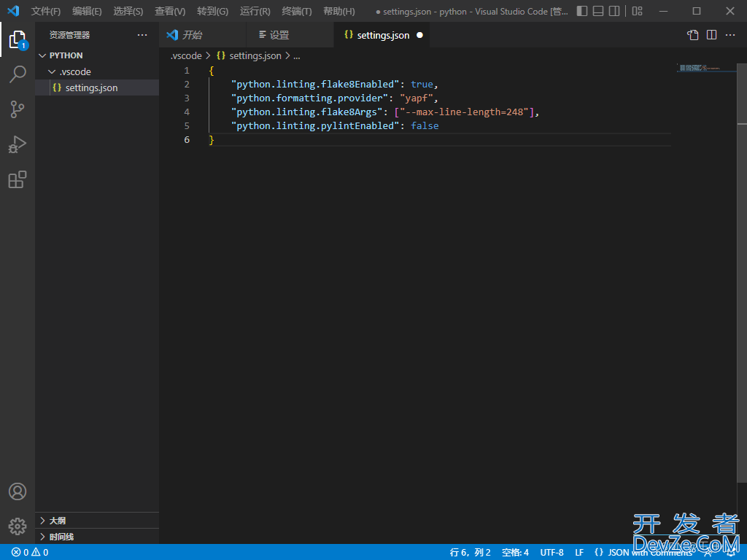Screen dimensions: 747x560
Task: Open Customize Layout icon in title bar
Action: (637, 11)
